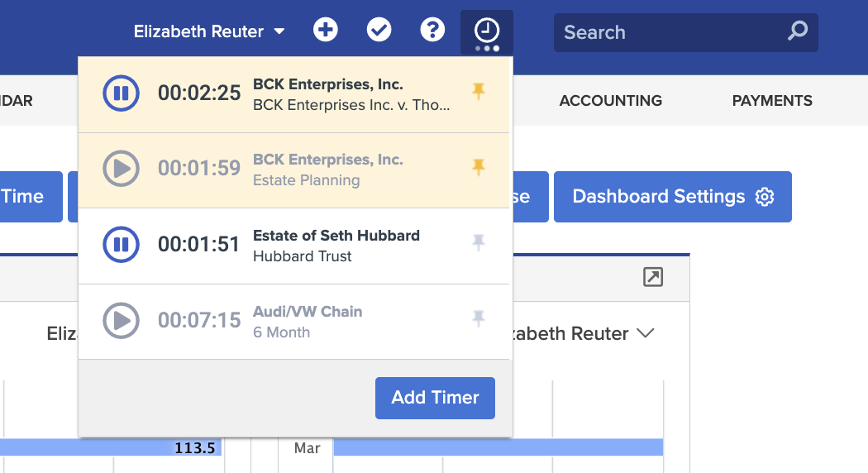Expand the Elizabeth Reuter chart filter chevron
Viewport: 868px width, 473px height.
[x=645, y=333]
